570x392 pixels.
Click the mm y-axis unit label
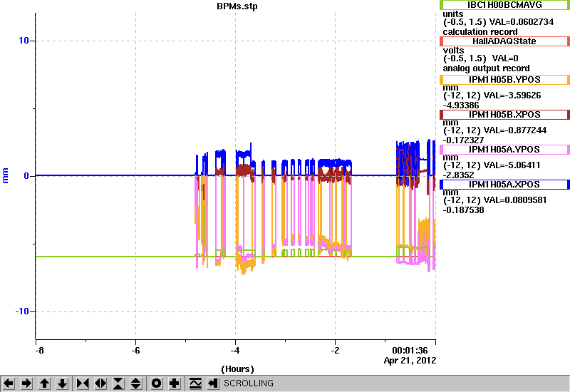6,175
